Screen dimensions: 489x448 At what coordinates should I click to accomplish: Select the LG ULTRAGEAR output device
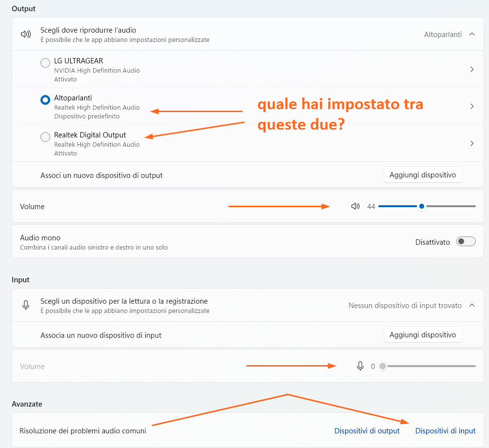point(45,63)
